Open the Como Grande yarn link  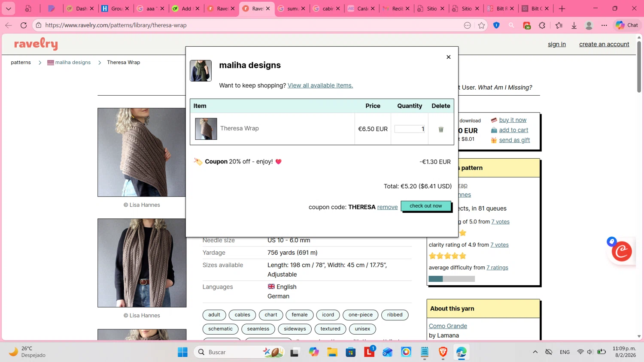pos(448,326)
